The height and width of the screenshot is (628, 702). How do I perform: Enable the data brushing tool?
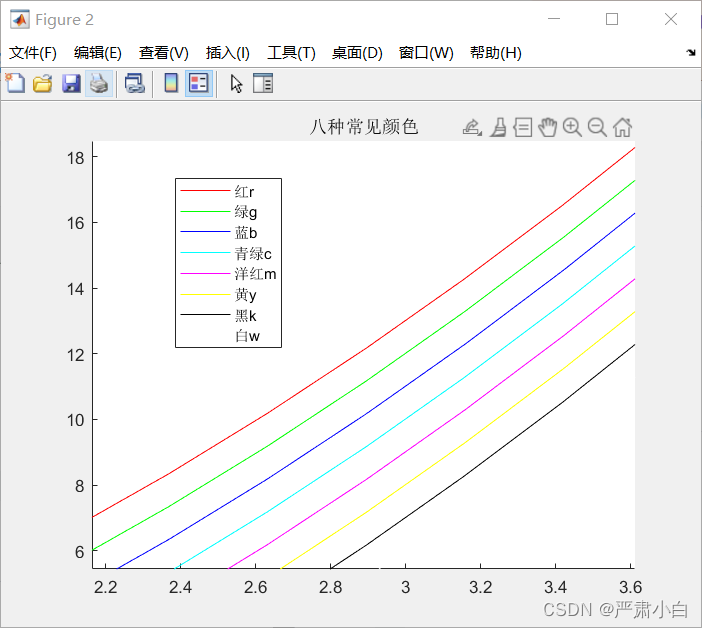[498, 128]
